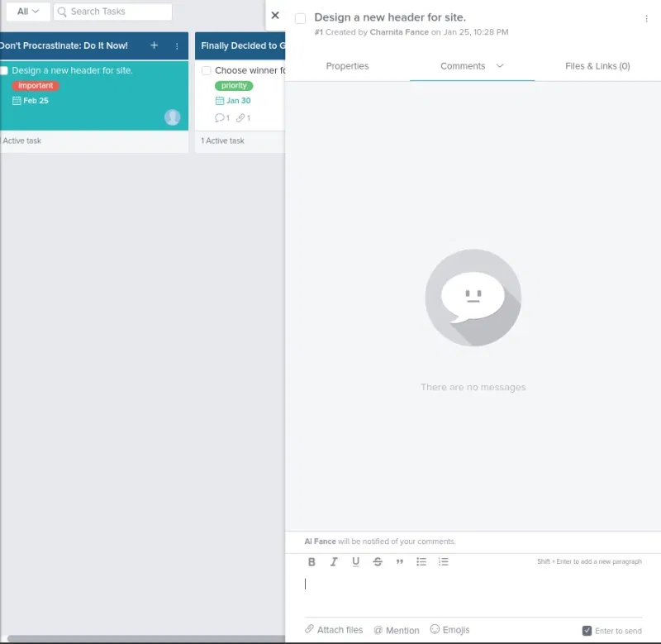Insert a bulleted list in comment

pos(421,562)
